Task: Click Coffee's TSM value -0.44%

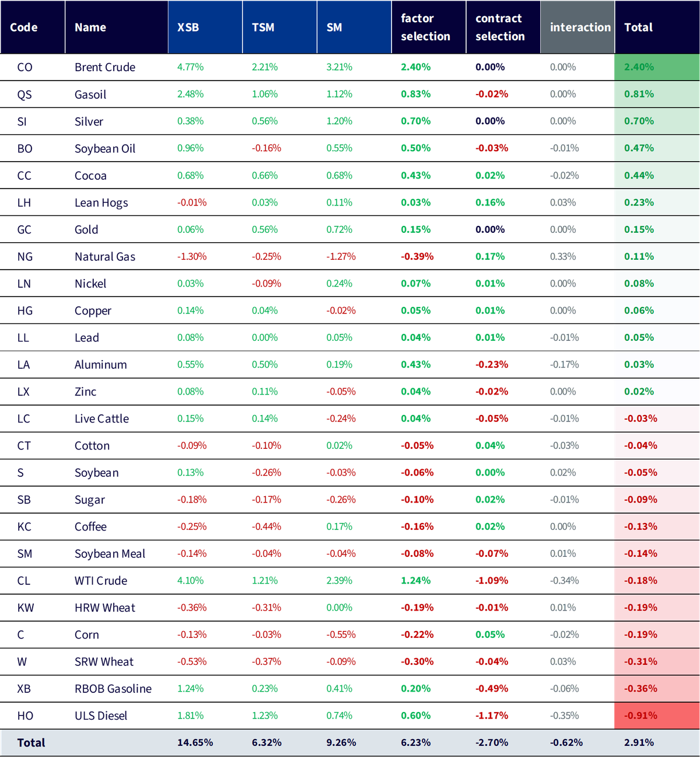Action: point(267,526)
